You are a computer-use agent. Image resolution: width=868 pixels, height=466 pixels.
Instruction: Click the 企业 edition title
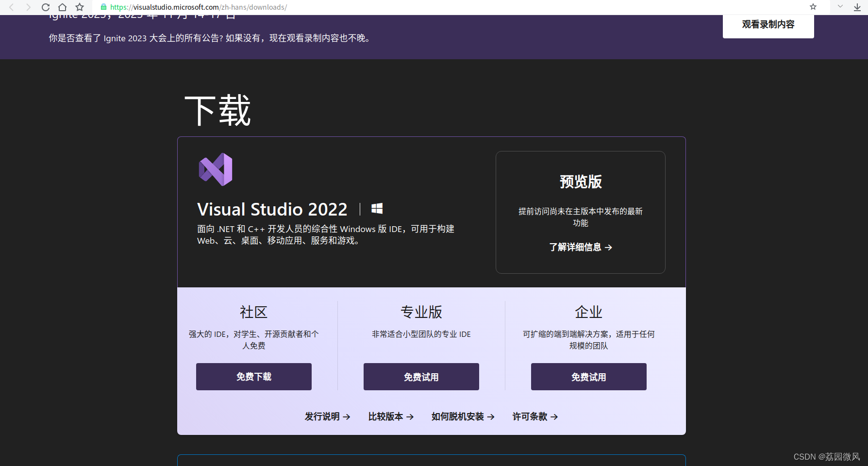click(x=589, y=312)
